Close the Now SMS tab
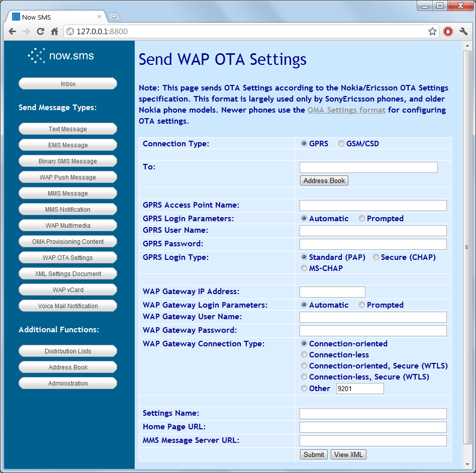 pos(100,17)
